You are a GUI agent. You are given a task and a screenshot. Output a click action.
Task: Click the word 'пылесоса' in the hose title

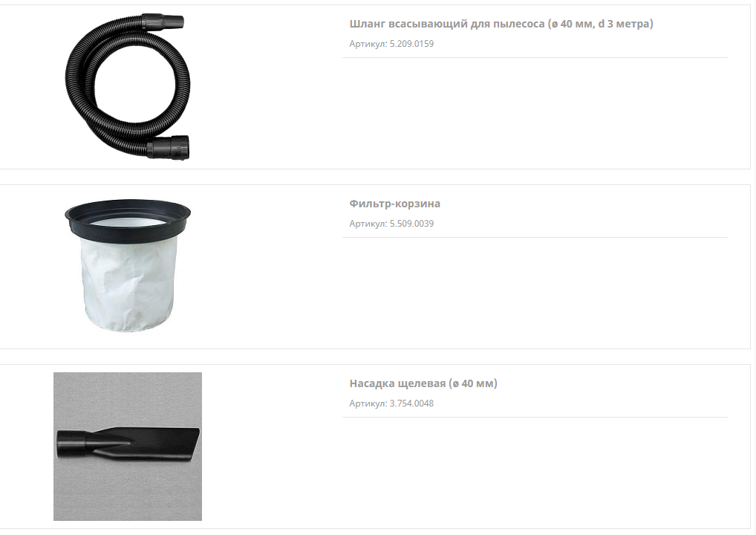519,24
